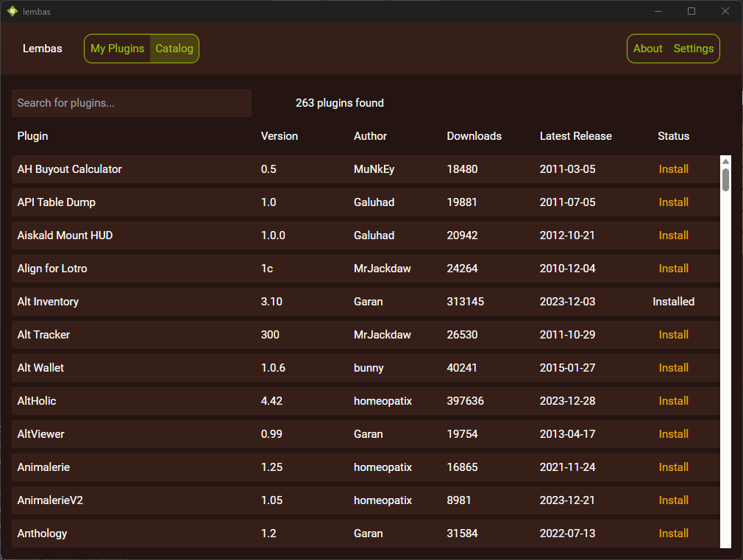The height and width of the screenshot is (560, 743).
Task: Click download count 8981
Action: point(459,500)
